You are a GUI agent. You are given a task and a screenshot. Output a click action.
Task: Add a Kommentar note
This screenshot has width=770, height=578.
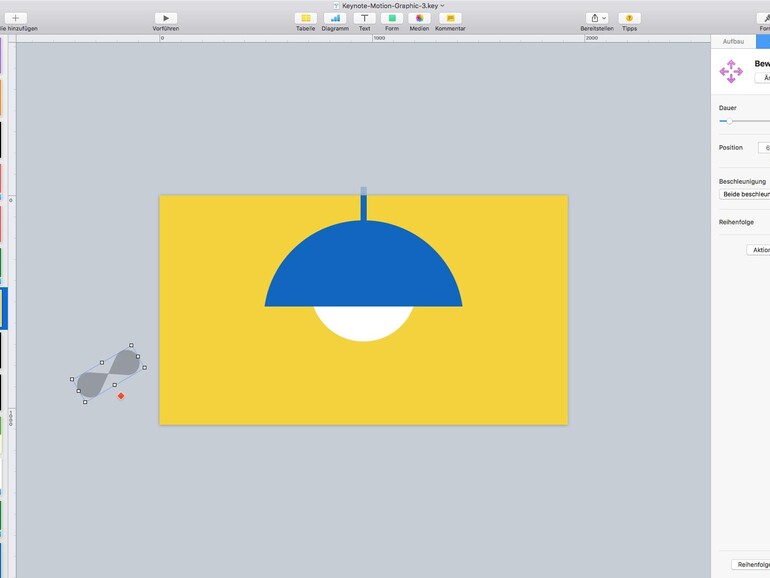click(450, 18)
